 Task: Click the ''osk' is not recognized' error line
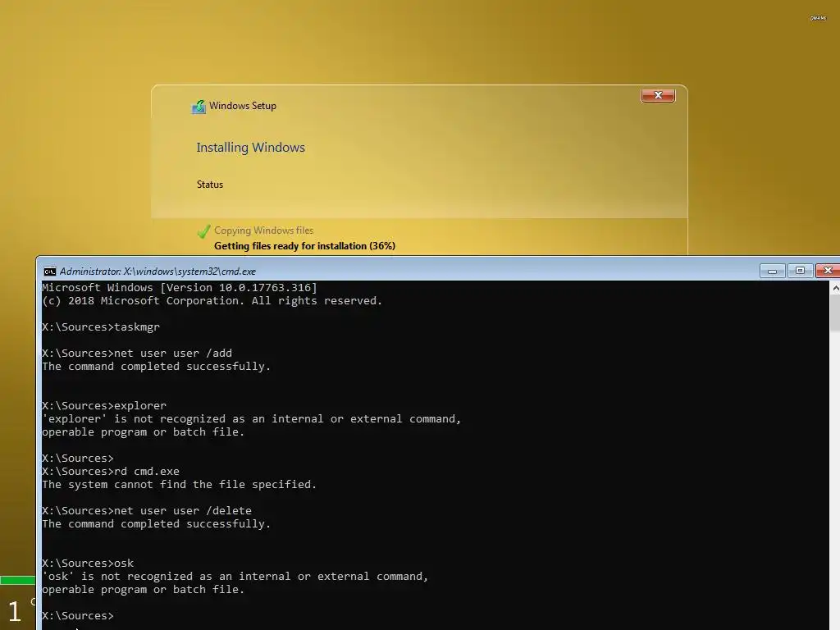235,577
